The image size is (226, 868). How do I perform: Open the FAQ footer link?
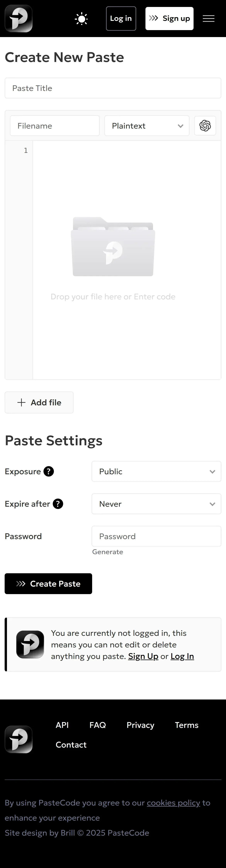(98, 725)
